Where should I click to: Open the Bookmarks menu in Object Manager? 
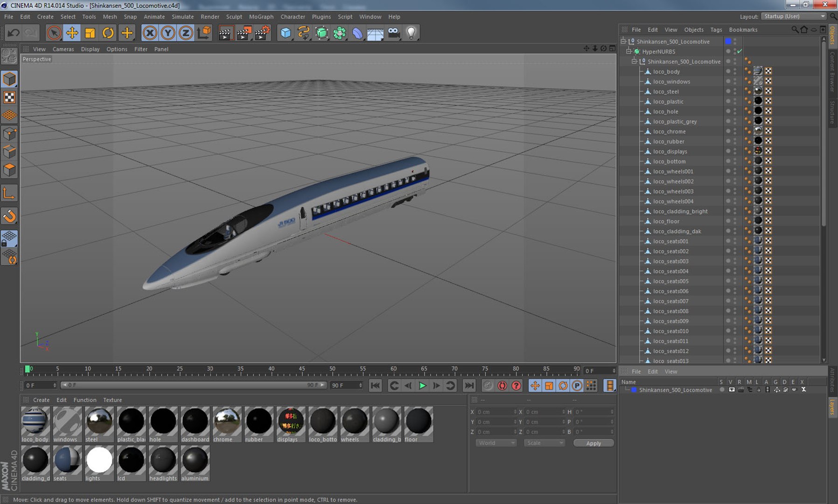point(743,30)
